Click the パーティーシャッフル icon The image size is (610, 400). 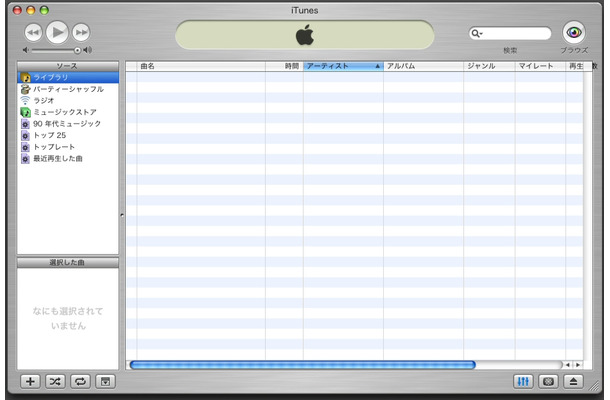click(25, 89)
